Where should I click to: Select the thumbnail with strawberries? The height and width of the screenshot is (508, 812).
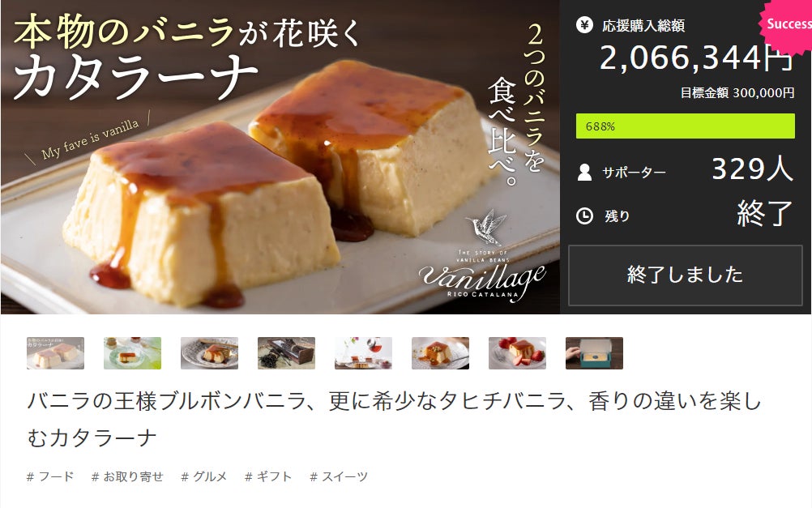click(x=517, y=353)
